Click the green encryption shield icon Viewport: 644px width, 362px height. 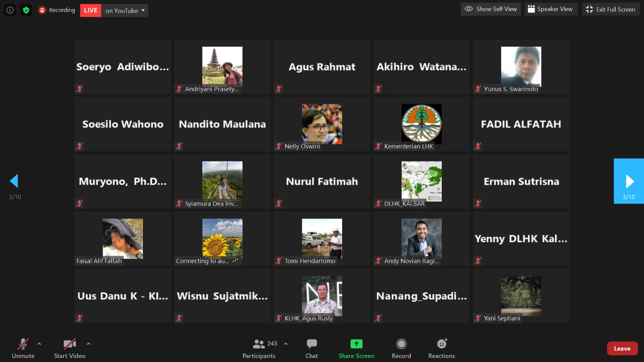click(x=26, y=10)
